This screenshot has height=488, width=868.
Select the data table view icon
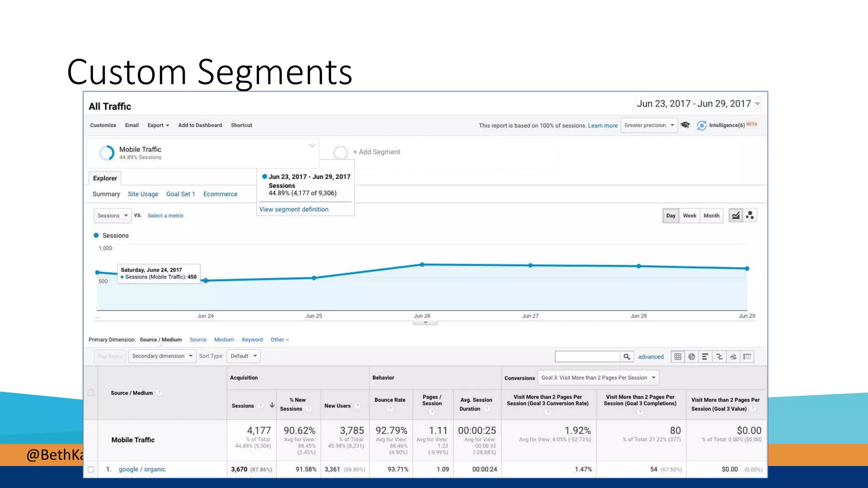[678, 357]
